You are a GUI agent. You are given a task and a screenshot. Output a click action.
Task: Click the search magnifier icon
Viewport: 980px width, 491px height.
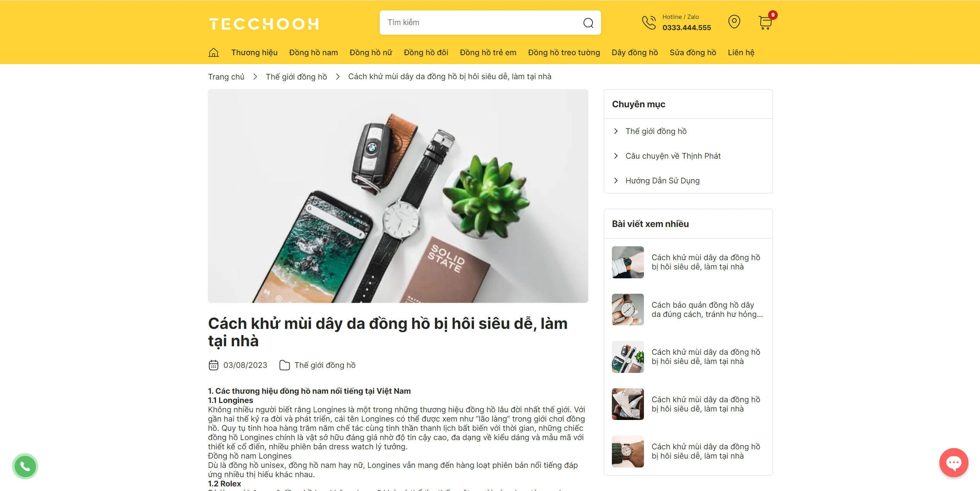pos(588,23)
